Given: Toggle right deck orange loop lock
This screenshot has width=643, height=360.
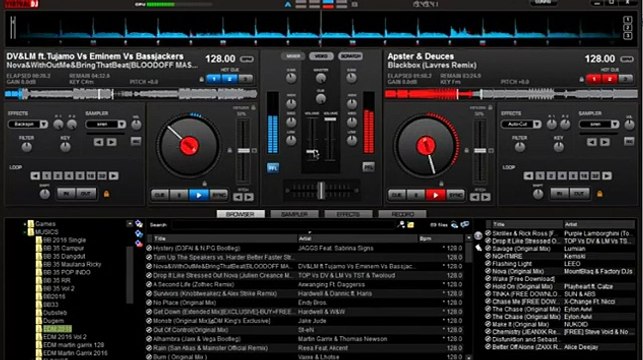Looking at the screenshot, I should tap(600, 194).
